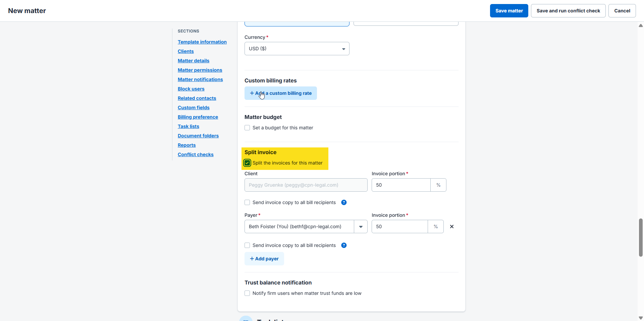Uncheck Split the invoices for this matter
This screenshot has width=644, height=321.
pos(247,163)
